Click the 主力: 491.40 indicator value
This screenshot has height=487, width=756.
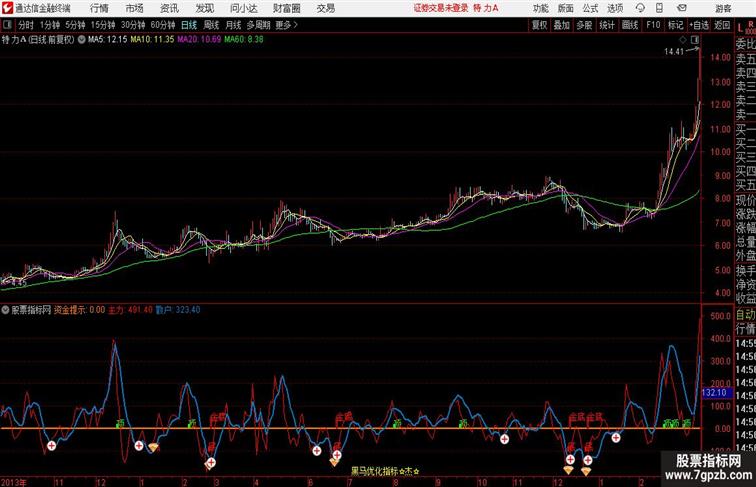point(130,310)
